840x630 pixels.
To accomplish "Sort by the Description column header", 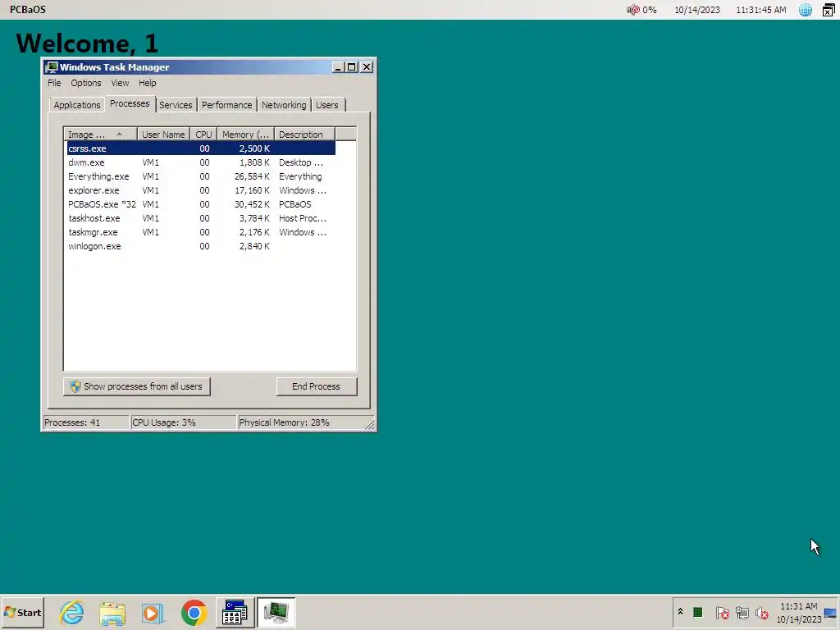I will click(304, 135).
